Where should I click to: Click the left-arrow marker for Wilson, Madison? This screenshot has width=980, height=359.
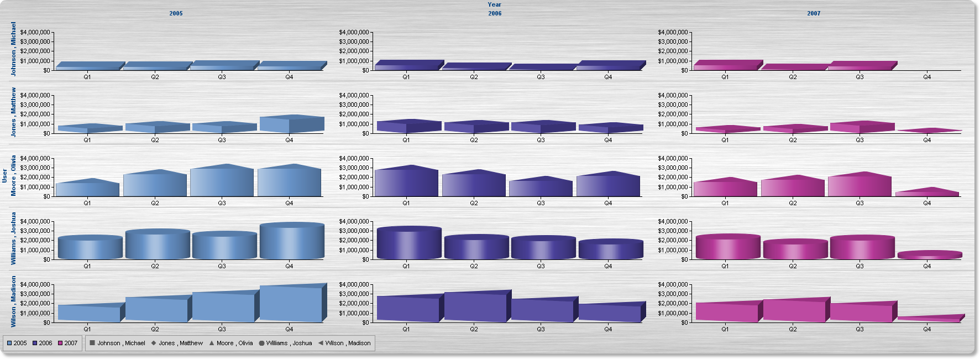point(321,343)
